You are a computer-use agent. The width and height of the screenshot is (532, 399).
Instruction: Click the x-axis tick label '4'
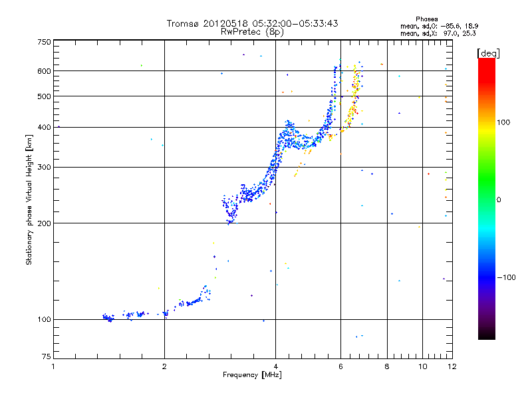pos(275,366)
